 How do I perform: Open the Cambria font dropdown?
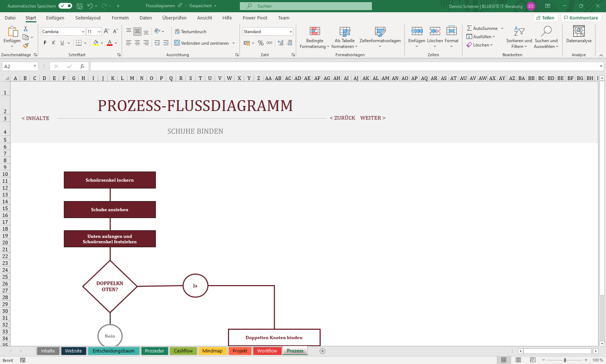pyautogui.click(x=83, y=31)
